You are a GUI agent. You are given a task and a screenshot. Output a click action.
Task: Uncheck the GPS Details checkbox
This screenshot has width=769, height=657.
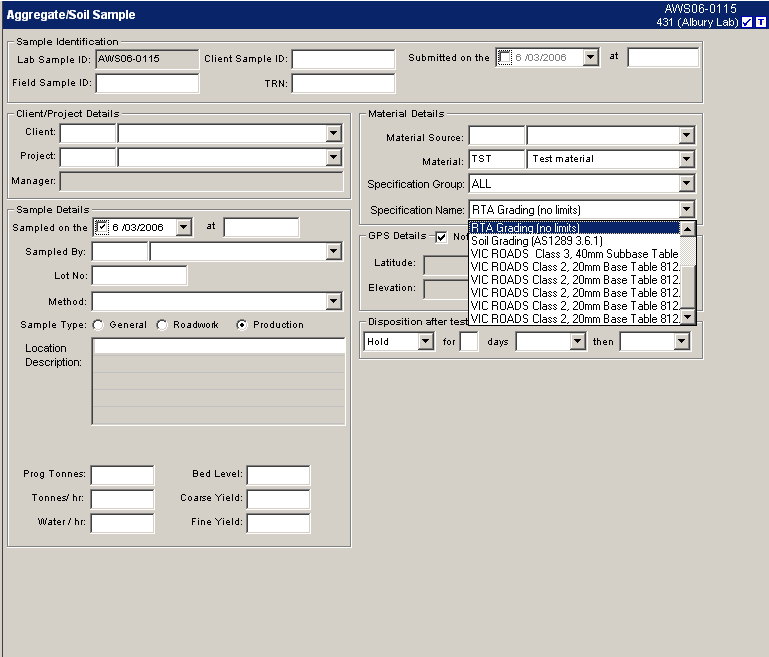[441, 237]
